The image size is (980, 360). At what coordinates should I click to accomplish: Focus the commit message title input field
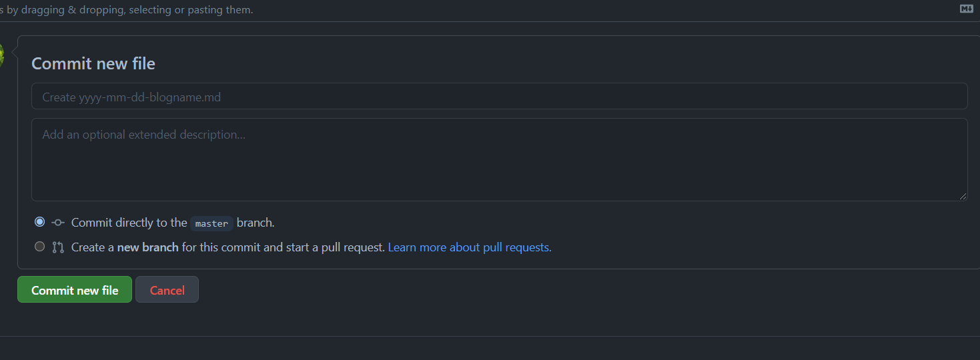[x=499, y=97]
